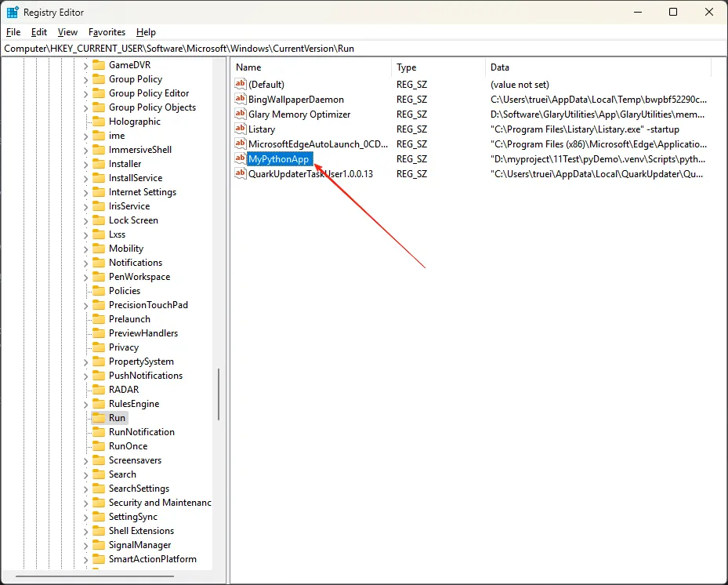Select the string icon beside BingWallpaperDaemon

coord(241,100)
